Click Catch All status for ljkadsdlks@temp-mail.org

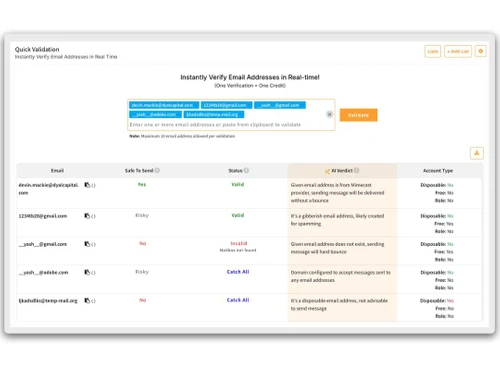(x=238, y=300)
